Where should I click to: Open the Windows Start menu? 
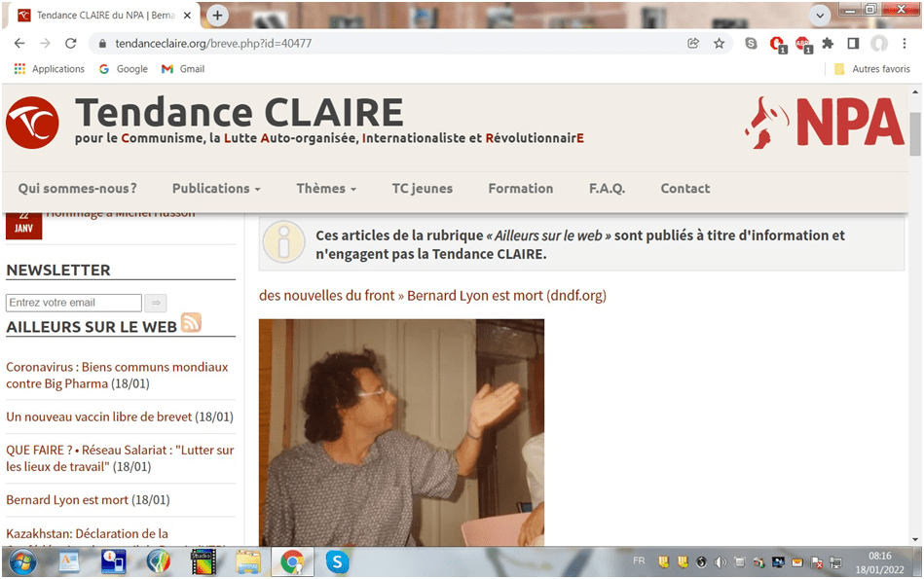pyautogui.click(x=21, y=562)
